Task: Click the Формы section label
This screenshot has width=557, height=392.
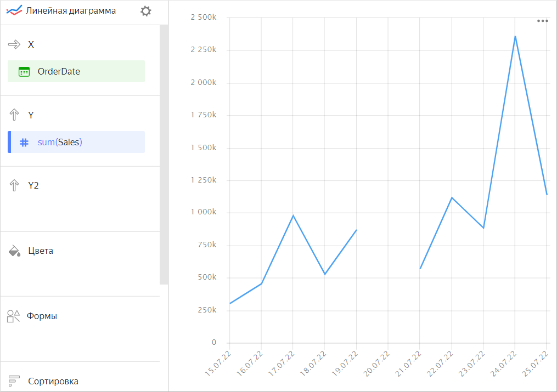Action: [x=42, y=316]
